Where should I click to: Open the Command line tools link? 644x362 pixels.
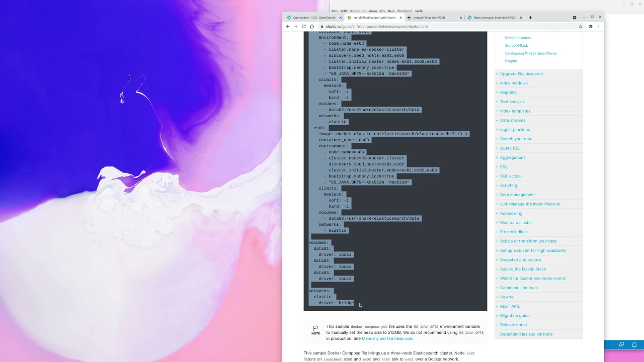click(x=519, y=288)
